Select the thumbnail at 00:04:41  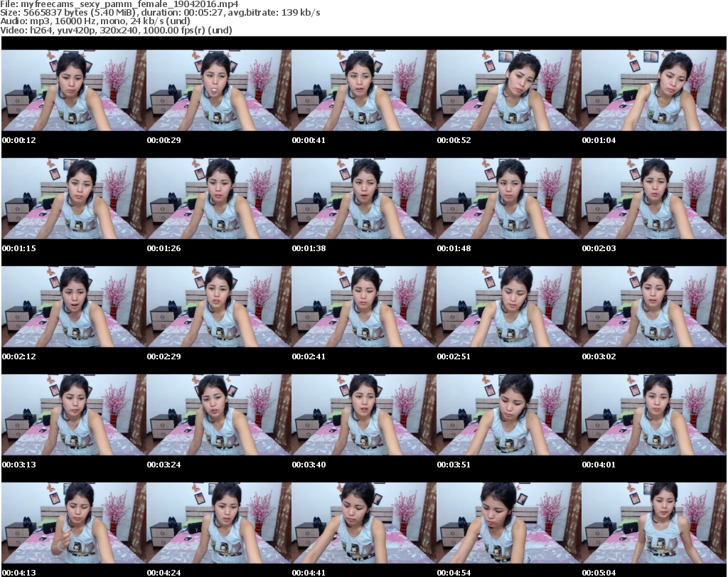point(363,523)
